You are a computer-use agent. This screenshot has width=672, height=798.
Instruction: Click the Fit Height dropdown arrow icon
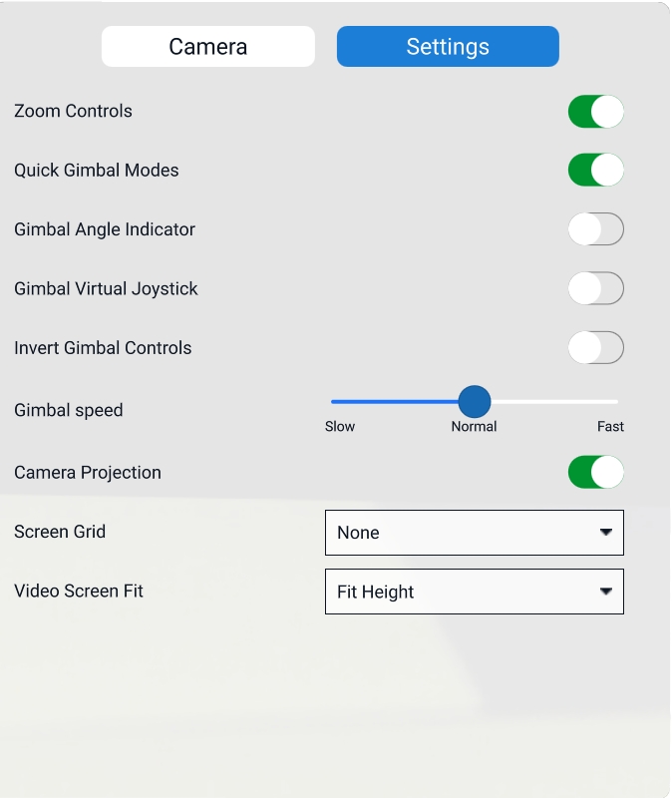605,592
